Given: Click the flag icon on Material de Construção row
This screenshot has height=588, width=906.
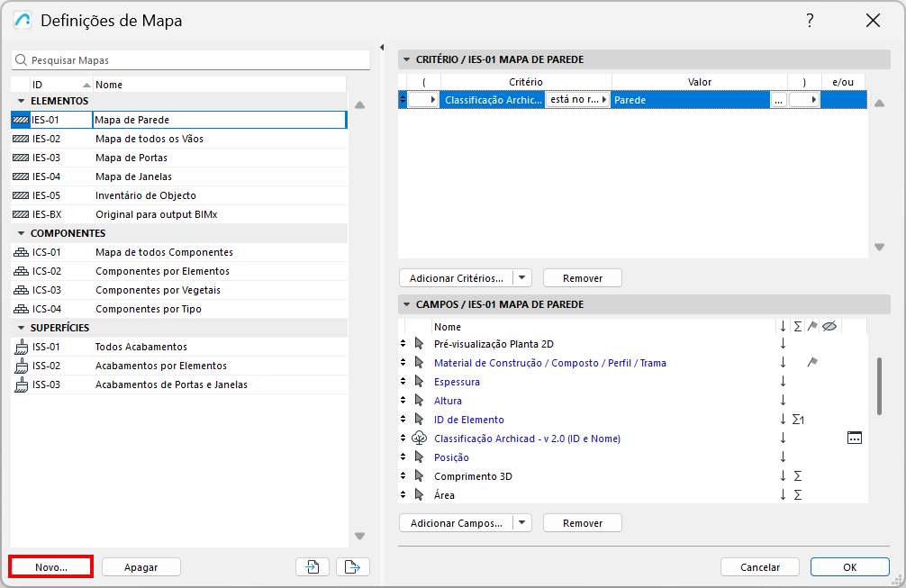Looking at the screenshot, I should (x=812, y=363).
